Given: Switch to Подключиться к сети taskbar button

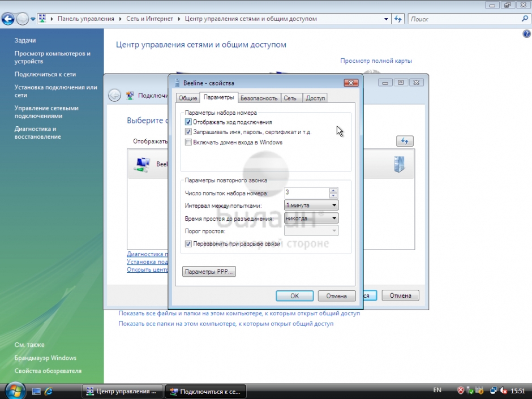Looking at the screenshot, I should pos(205,391).
